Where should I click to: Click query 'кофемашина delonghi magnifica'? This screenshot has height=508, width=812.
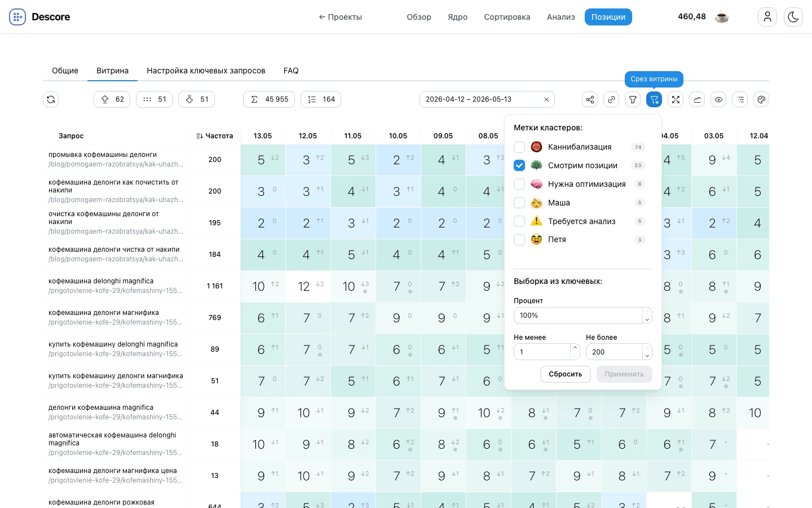[x=101, y=281]
